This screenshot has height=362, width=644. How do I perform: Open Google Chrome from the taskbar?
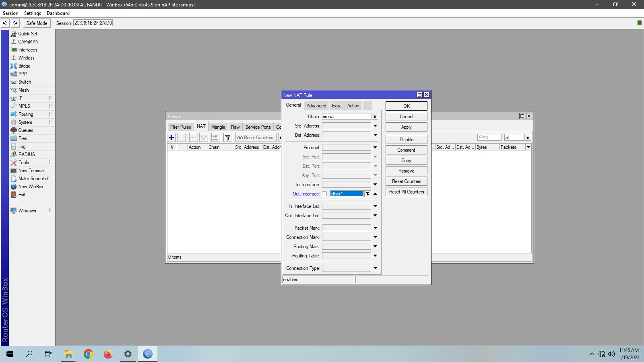pos(89,354)
